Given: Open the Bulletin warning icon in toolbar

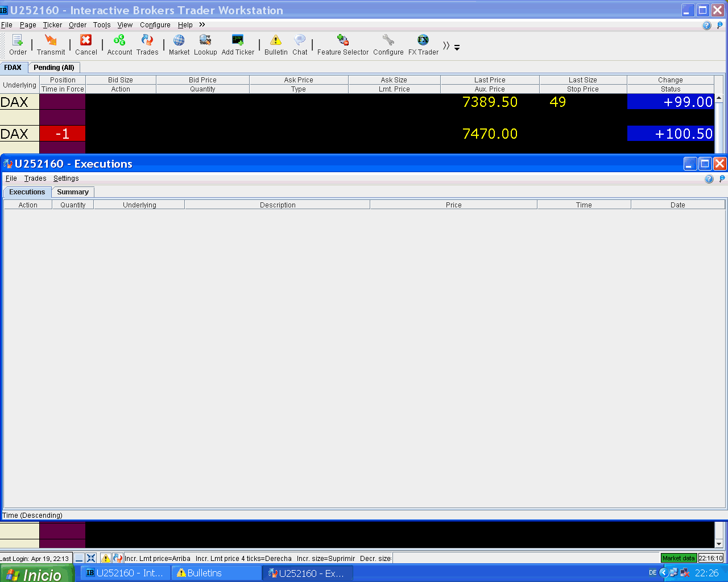Looking at the screenshot, I should tap(276, 44).
